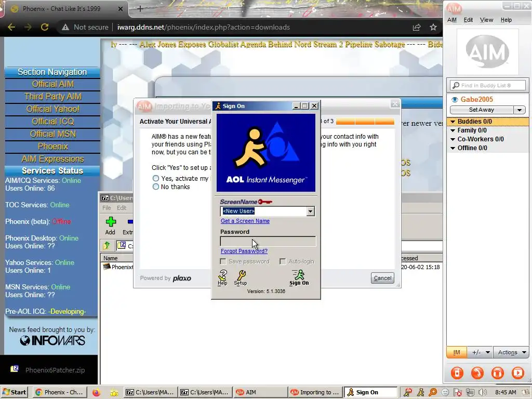Click the AIM logo picture in buddy list
Screen dimensions: 532x399
pos(487,52)
